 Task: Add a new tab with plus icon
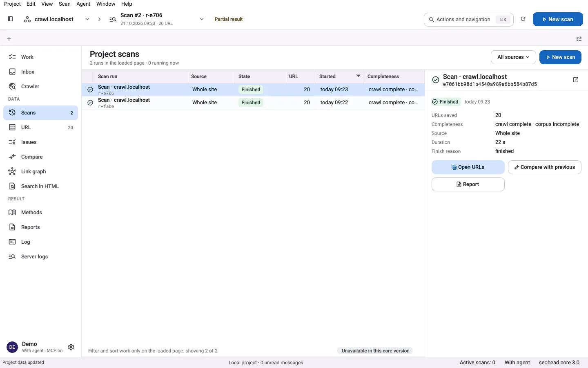click(x=9, y=39)
